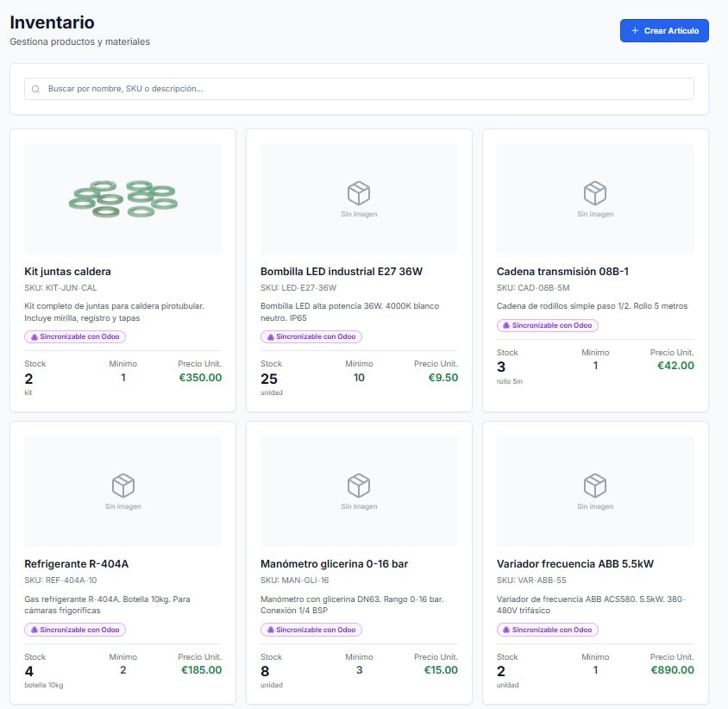Click the Odoo icon in the Bombilla LED badge
This screenshot has width=728, height=709.
[271, 337]
